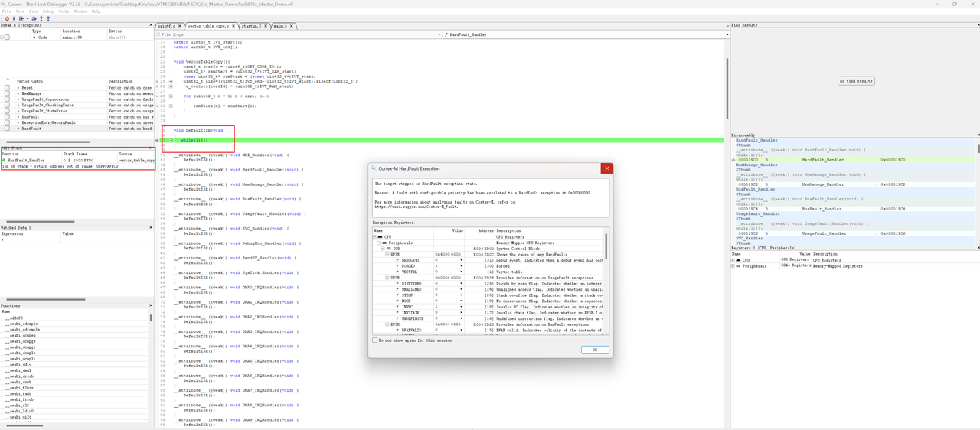Viewport: 980px width, 430px height.
Task: Expand CPU in Registers 1 panel
Action: [x=733, y=260]
